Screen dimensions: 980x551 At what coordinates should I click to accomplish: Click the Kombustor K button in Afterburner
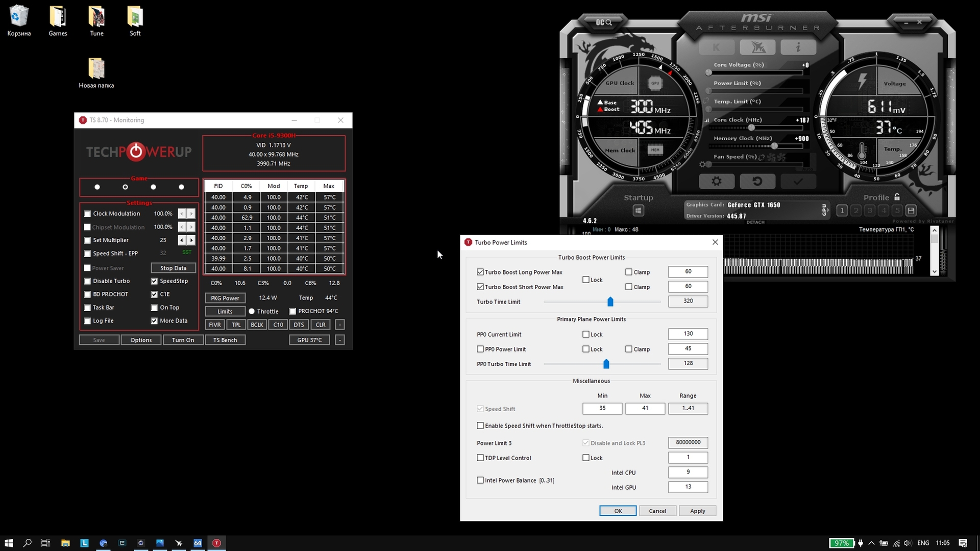(716, 47)
